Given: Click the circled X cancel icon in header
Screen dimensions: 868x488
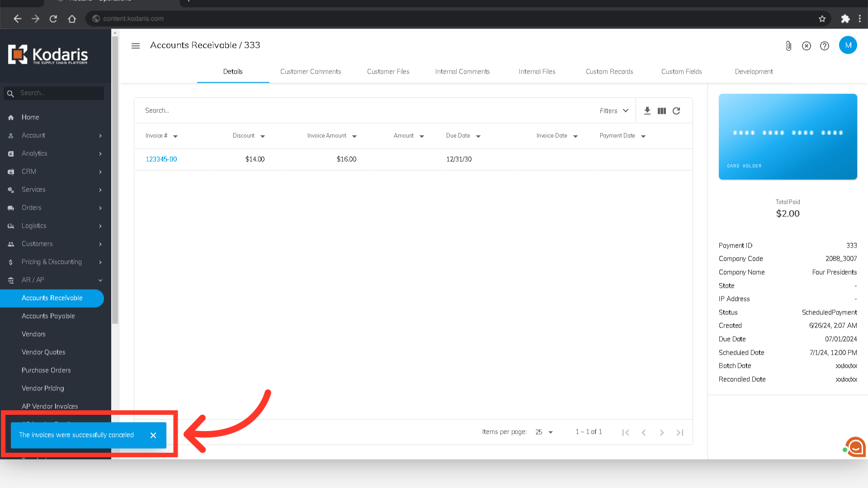Looking at the screenshot, I should point(807,46).
